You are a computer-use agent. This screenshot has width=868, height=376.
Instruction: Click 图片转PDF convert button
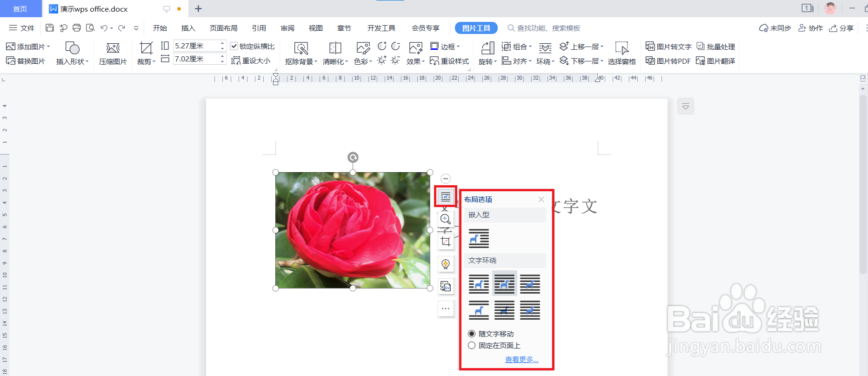(668, 61)
